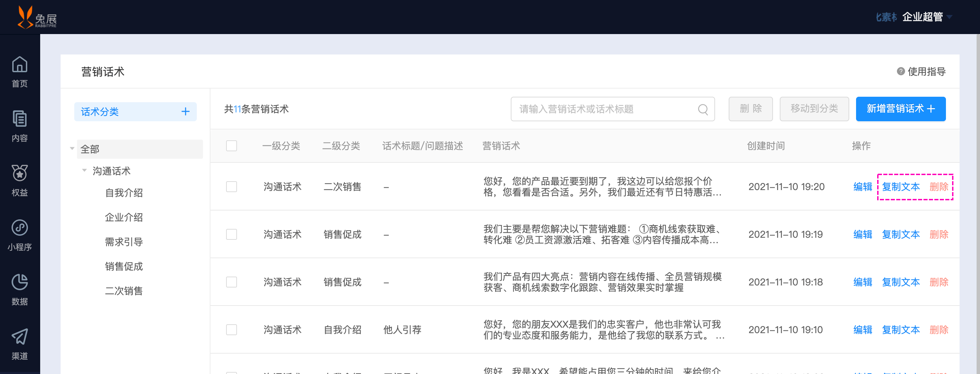Viewport: 980px width, 374px height.
Task: Click the 移动到分类 button
Action: point(814,109)
